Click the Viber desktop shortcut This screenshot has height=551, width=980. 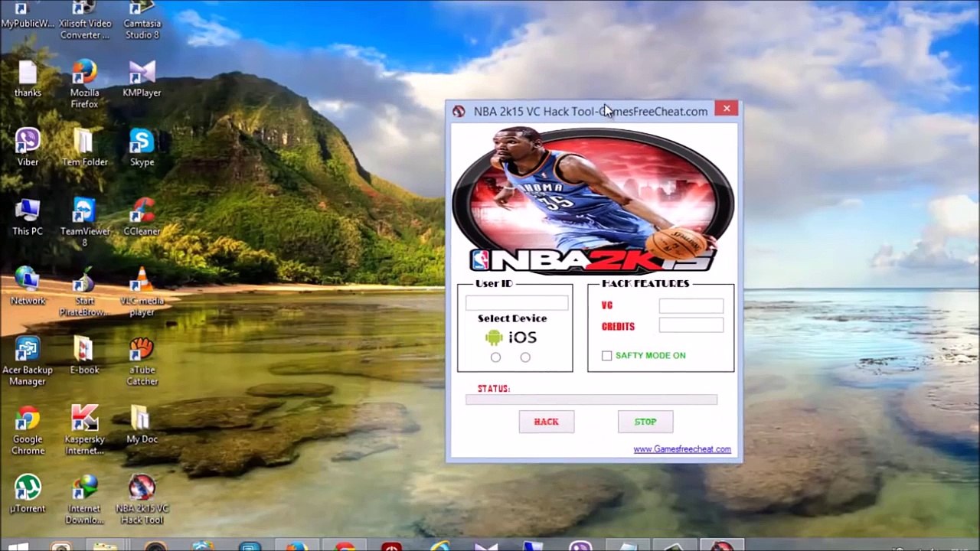28,148
